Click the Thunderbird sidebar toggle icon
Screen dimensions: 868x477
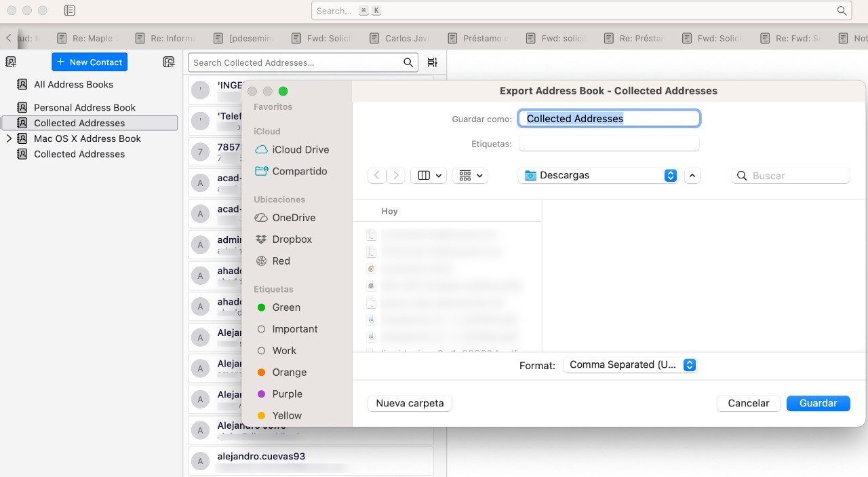point(69,10)
